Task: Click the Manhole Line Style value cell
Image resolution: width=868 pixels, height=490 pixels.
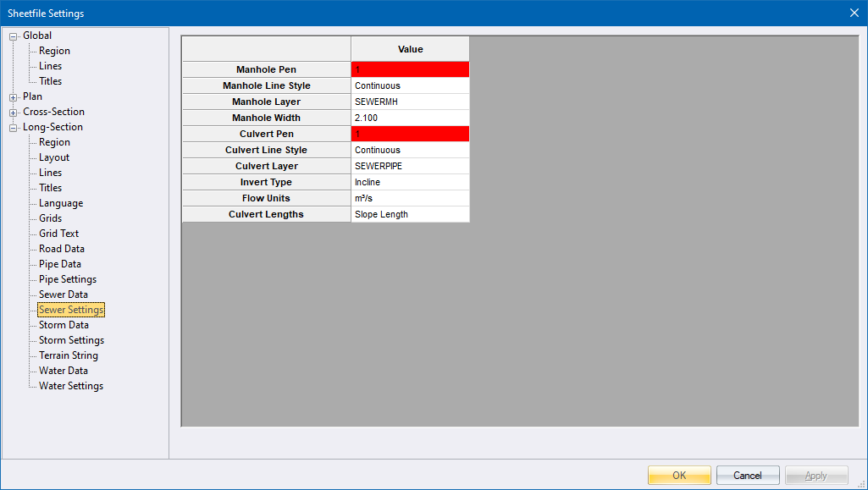Action: [x=410, y=85]
